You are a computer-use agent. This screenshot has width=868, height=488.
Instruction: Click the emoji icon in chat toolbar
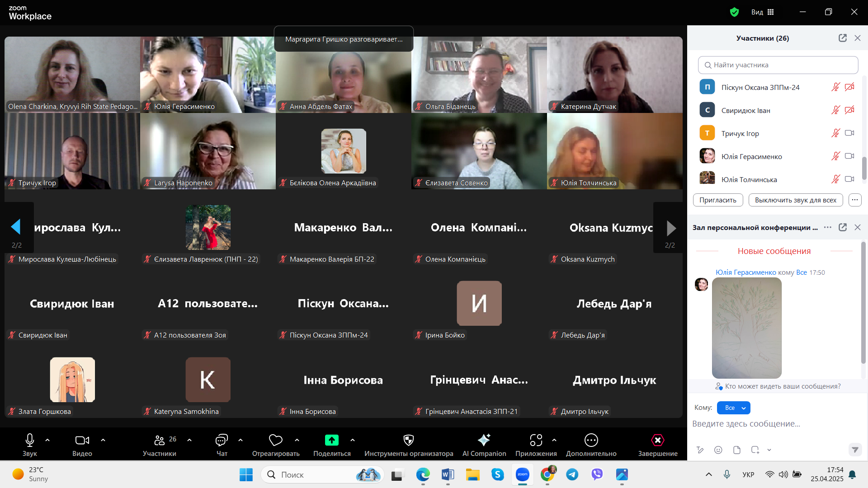[718, 450]
